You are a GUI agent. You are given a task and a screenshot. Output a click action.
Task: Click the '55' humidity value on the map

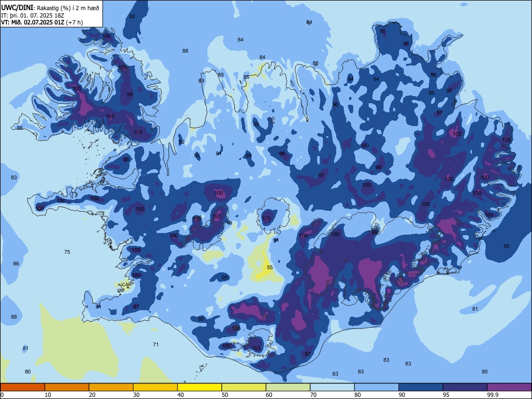click(270, 268)
